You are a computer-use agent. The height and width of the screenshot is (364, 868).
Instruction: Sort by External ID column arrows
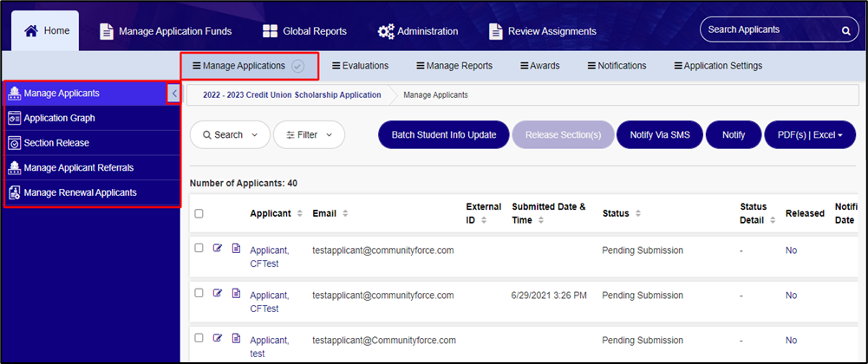[x=484, y=220]
